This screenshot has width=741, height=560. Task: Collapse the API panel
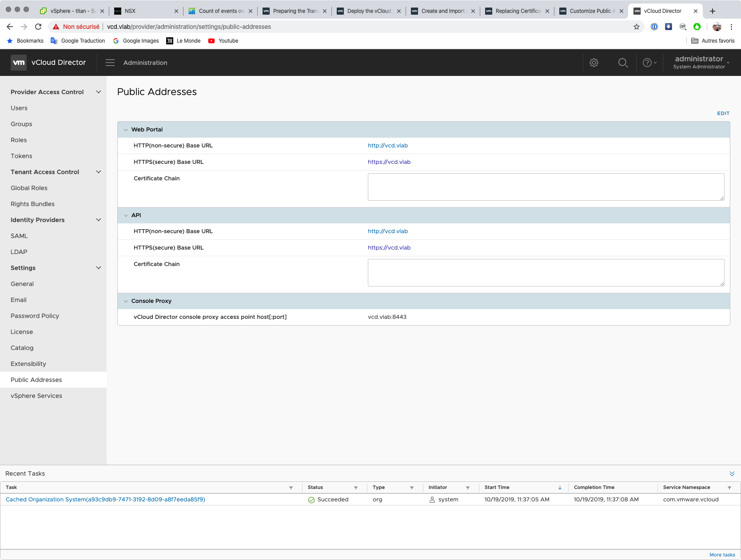126,215
